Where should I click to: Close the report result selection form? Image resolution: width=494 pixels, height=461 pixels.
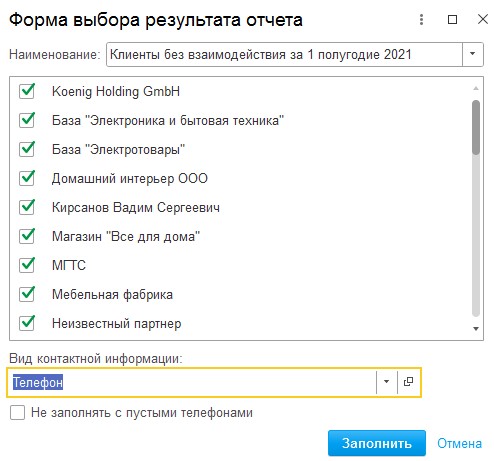[x=483, y=19]
